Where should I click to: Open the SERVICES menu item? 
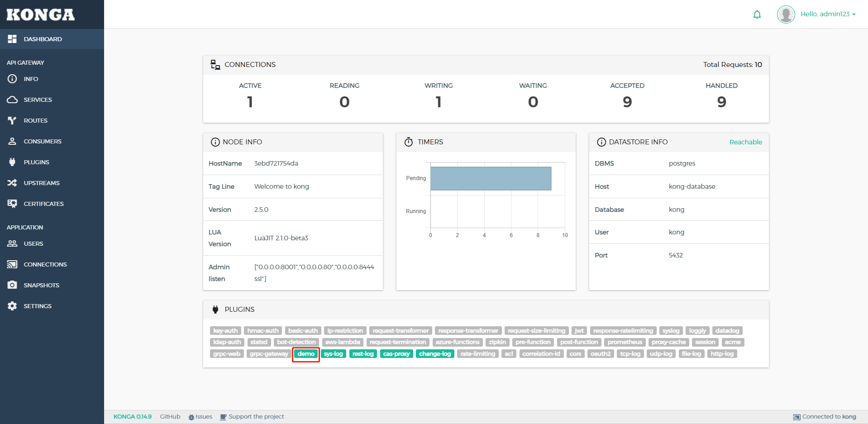click(52, 100)
